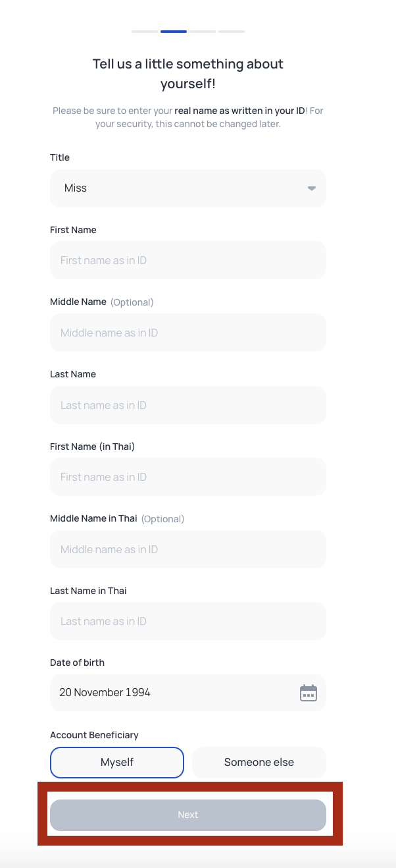Select the third progress step indicator
Screen dimensions: 396x868
203,32
